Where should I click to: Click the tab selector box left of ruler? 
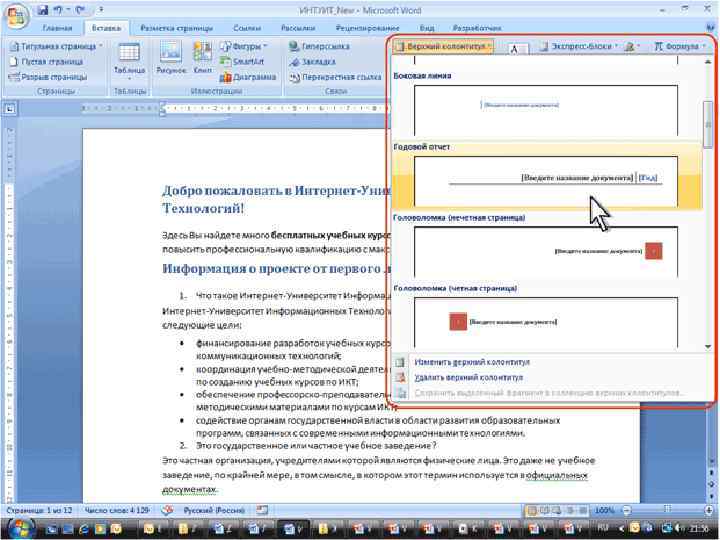pos(10,109)
